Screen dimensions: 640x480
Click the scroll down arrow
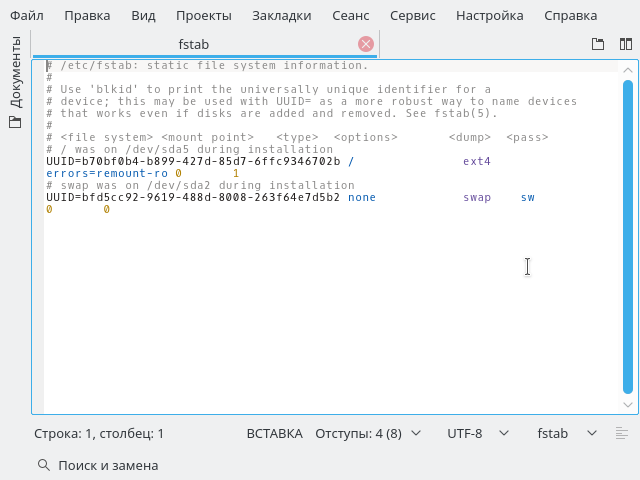pos(628,404)
